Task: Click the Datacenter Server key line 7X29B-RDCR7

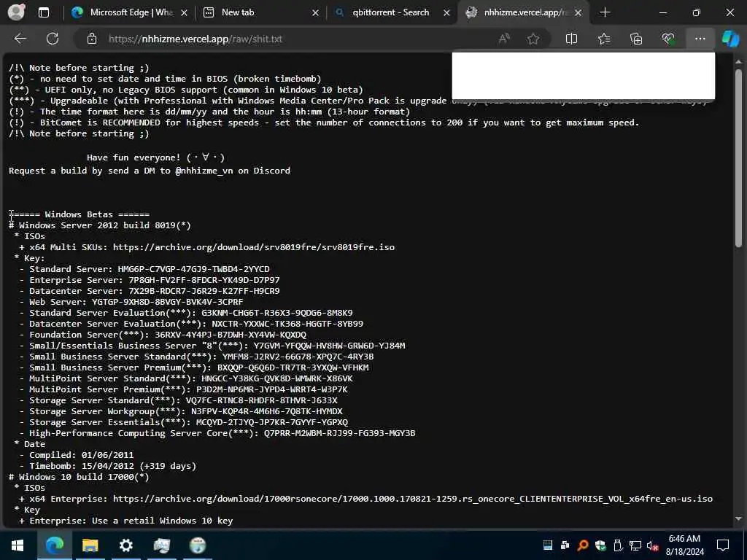Action: [150, 291]
